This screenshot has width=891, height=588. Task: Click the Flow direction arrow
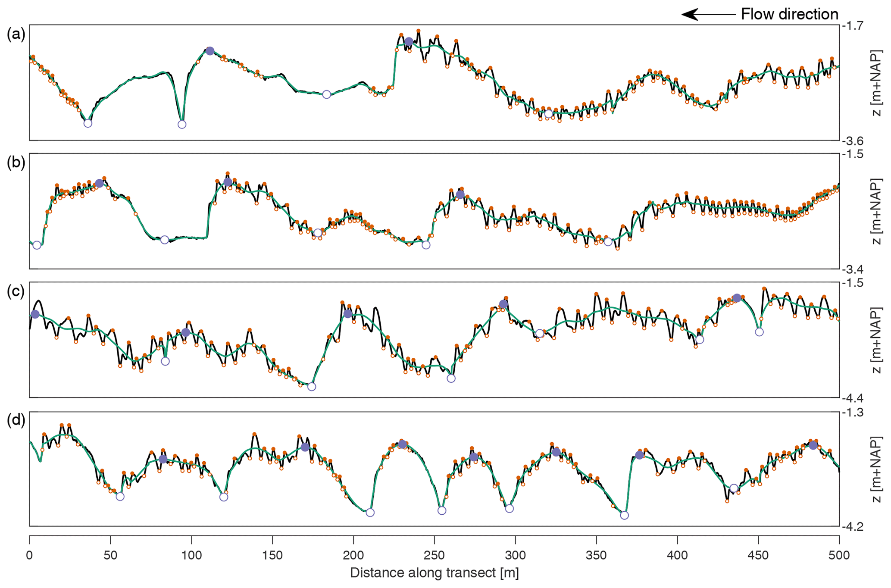(x=708, y=15)
